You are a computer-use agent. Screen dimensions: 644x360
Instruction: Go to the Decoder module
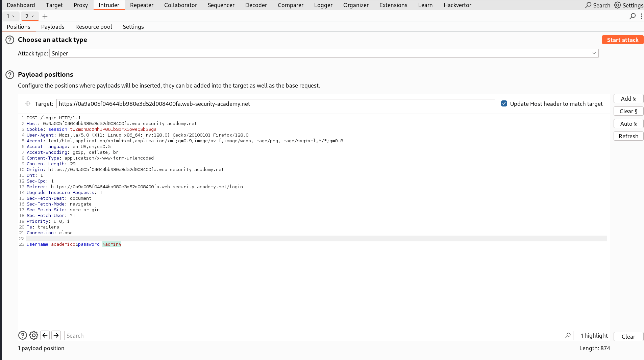(256, 5)
